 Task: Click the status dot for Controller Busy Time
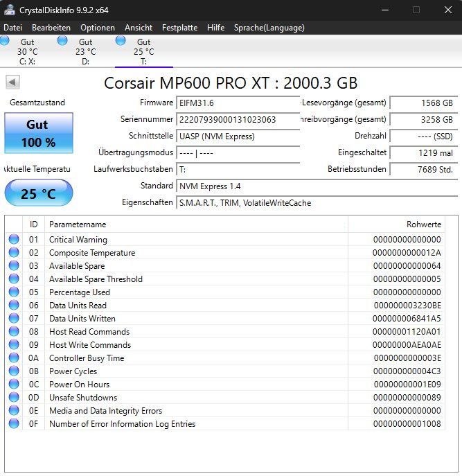14,358
